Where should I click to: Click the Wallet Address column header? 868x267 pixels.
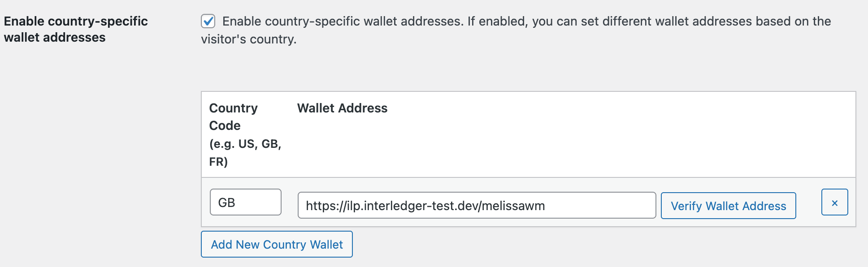[342, 108]
